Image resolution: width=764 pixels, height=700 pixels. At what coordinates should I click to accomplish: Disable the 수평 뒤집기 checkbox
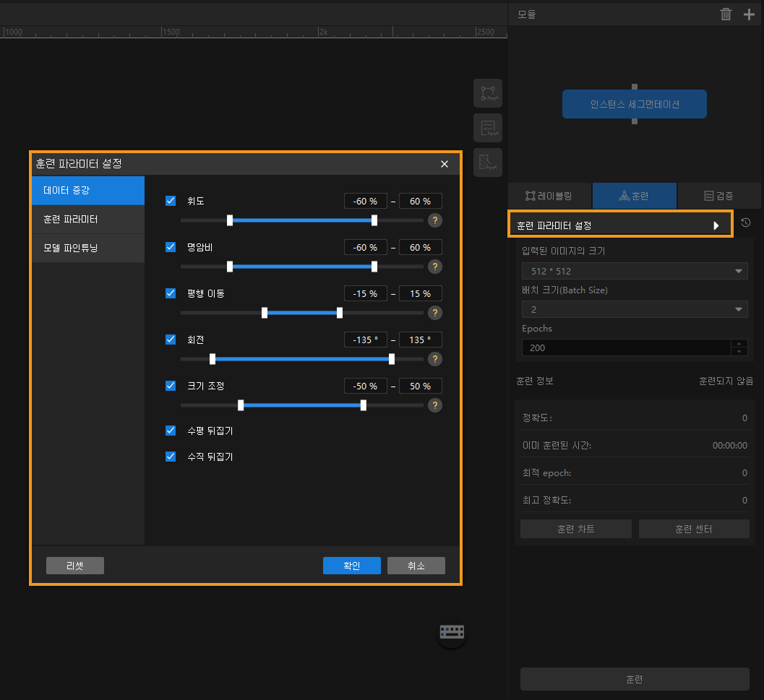coord(171,431)
